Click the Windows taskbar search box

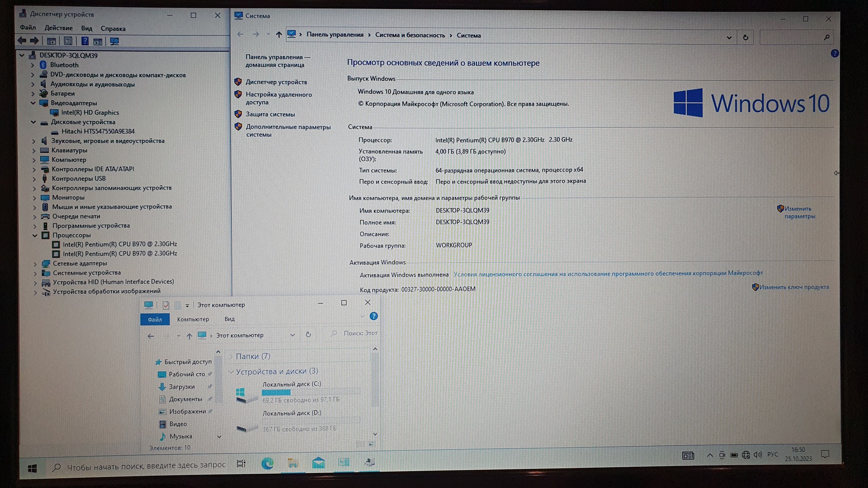[x=146, y=466]
